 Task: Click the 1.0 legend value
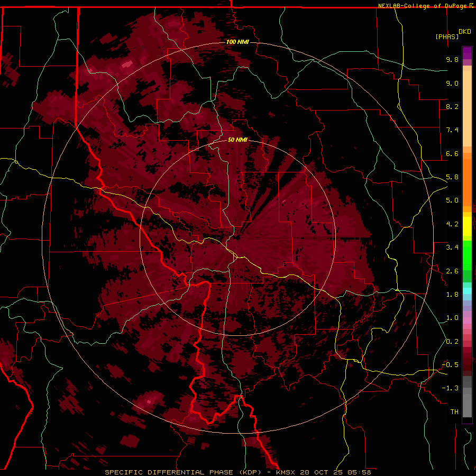(452, 318)
